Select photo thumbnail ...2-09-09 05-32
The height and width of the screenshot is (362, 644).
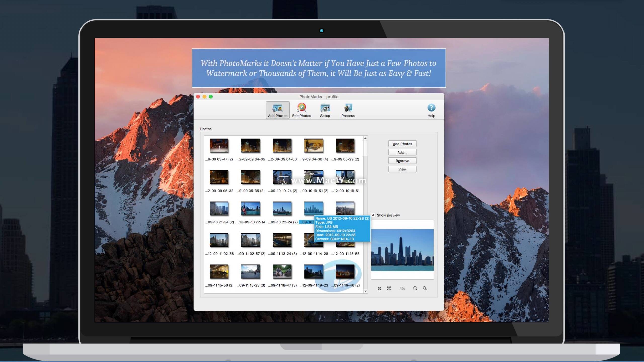point(219,177)
